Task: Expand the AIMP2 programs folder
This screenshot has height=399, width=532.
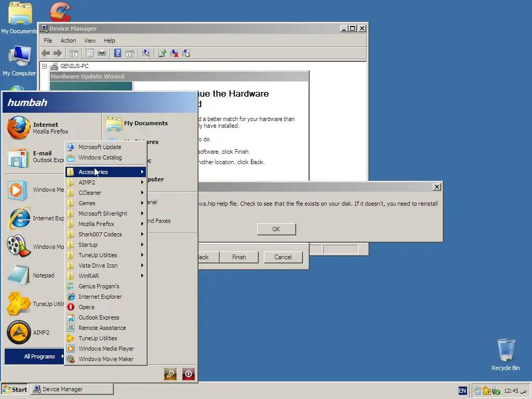Action: [x=106, y=182]
